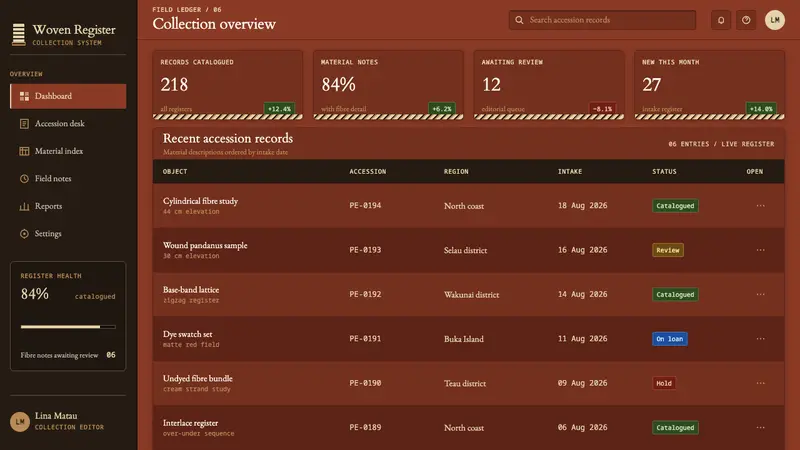The image size is (800, 450).
Task: Click the Material index table icon
Action: [24, 151]
